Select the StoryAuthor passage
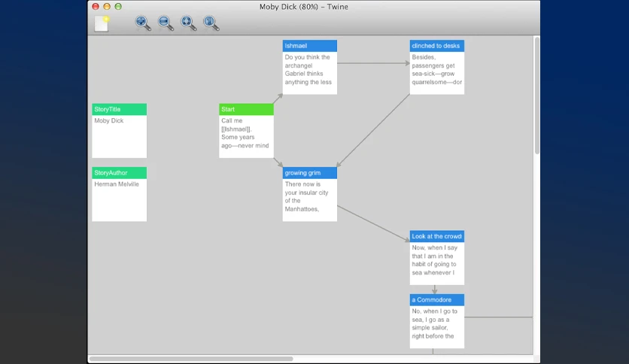629x364 pixels. click(x=119, y=194)
